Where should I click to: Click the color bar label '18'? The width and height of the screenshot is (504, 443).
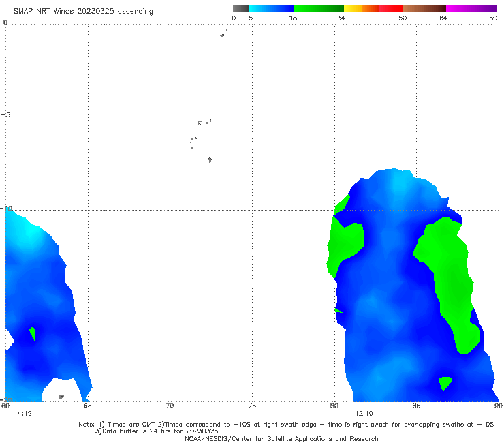tap(293, 18)
